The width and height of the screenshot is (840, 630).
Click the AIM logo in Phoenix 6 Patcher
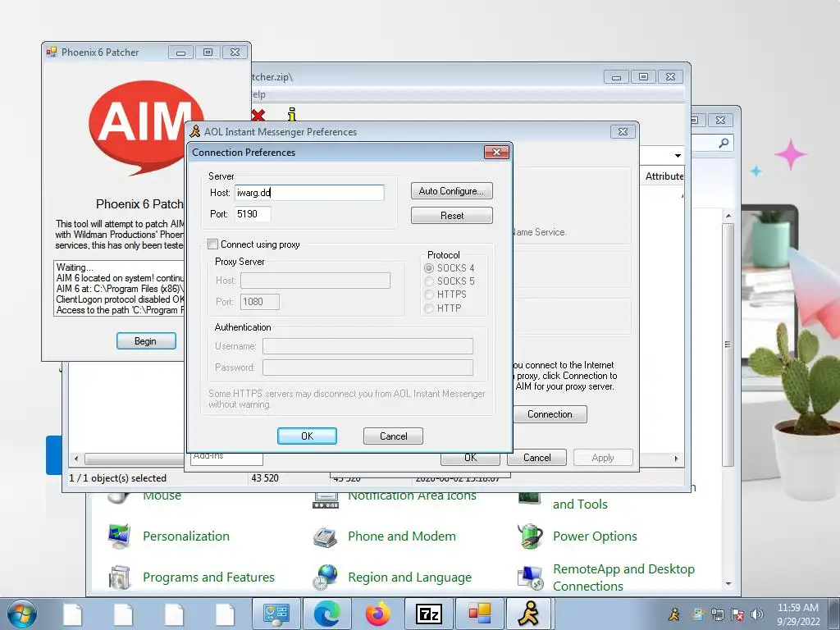point(146,127)
